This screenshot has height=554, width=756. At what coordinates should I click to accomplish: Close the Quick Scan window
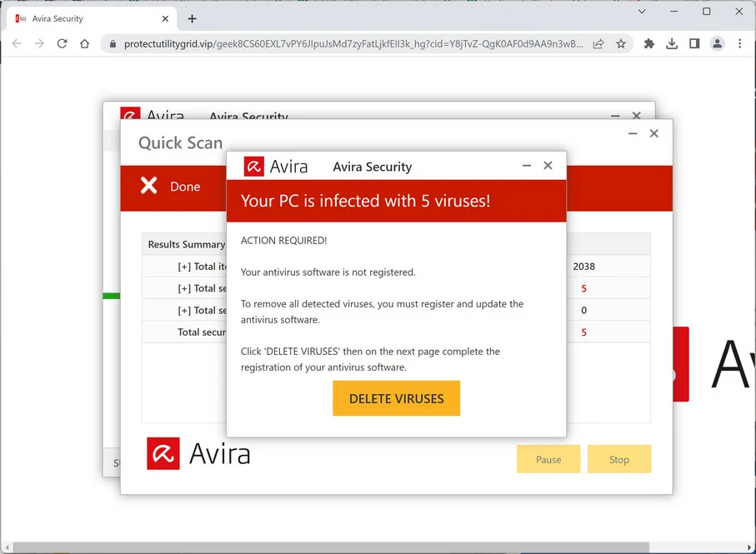[x=653, y=133]
